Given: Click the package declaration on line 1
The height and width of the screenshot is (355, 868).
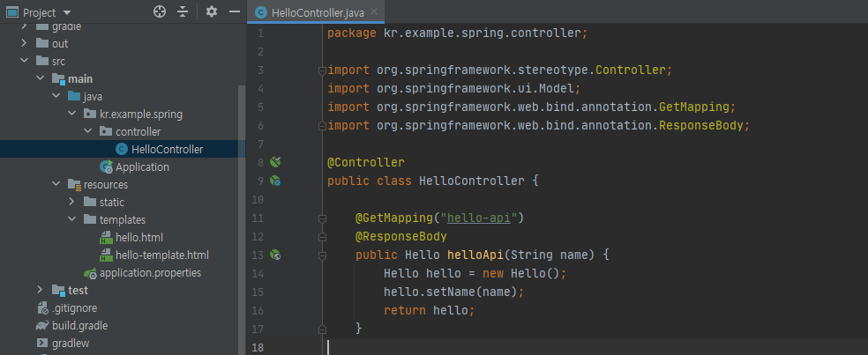Looking at the screenshot, I should click(x=457, y=33).
